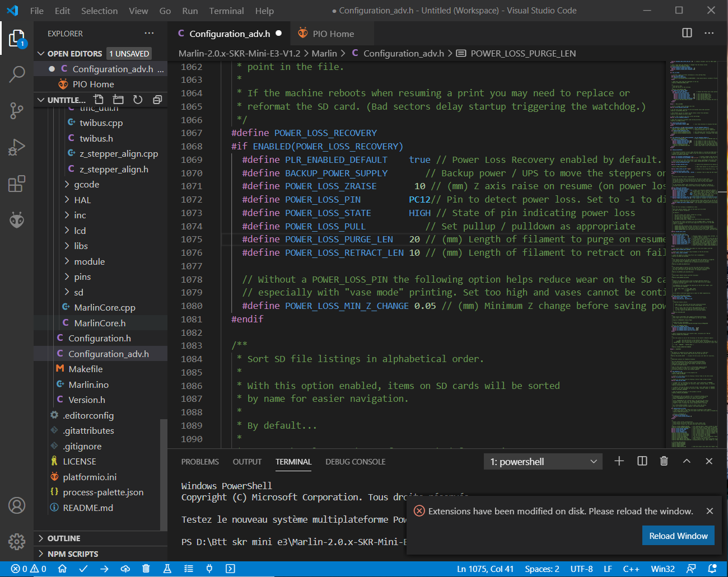Close the terminal panel with X
The width and height of the screenshot is (728, 577).
[x=709, y=461]
